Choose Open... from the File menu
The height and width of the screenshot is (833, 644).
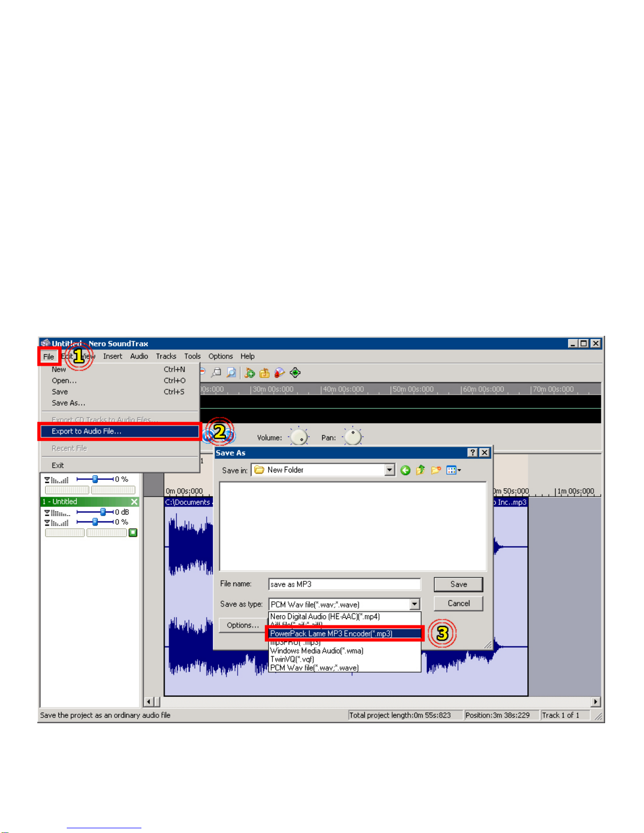tap(120, 380)
